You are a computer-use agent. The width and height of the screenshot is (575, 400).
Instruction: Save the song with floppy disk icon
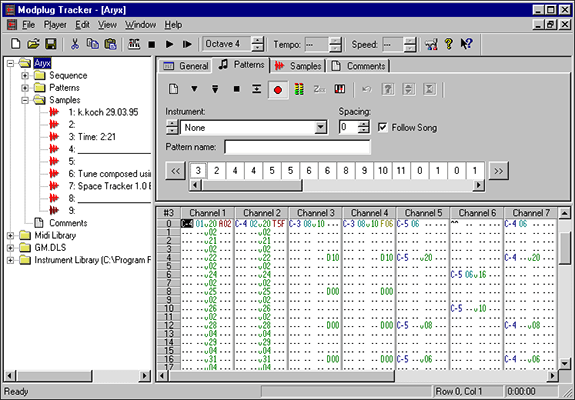click(x=51, y=44)
